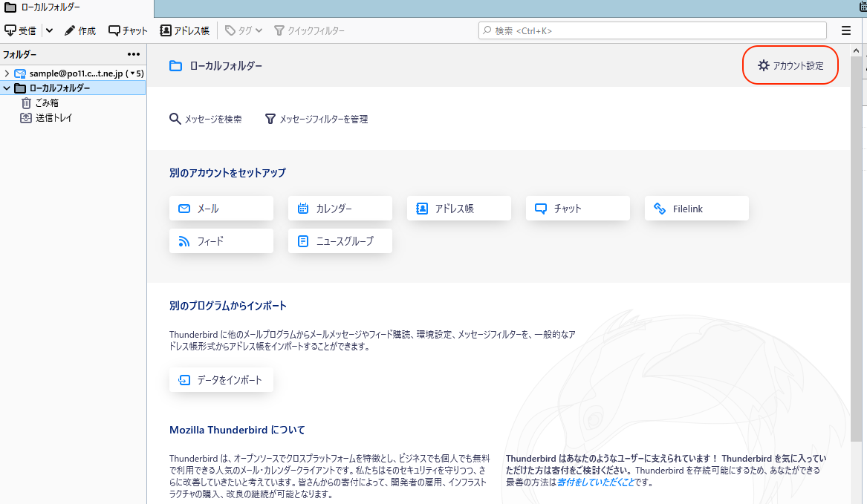Click the unread count indicator on the account
Image resolution: width=867 pixels, height=504 pixels.
click(x=135, y=73)
